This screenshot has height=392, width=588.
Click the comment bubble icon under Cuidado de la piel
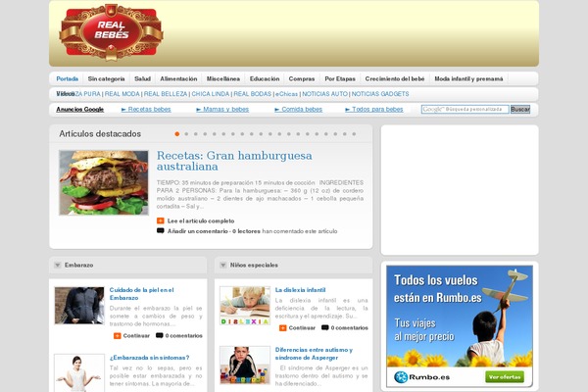click(x=160, y=335)
